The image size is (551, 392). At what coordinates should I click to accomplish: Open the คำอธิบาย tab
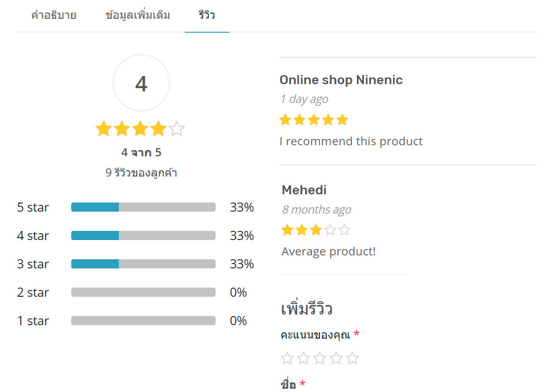pos(54,15)
